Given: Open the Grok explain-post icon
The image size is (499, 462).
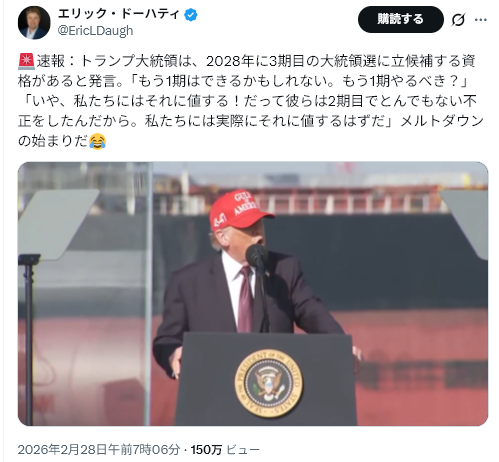Looking at the screenshot, I should [458, 20].
